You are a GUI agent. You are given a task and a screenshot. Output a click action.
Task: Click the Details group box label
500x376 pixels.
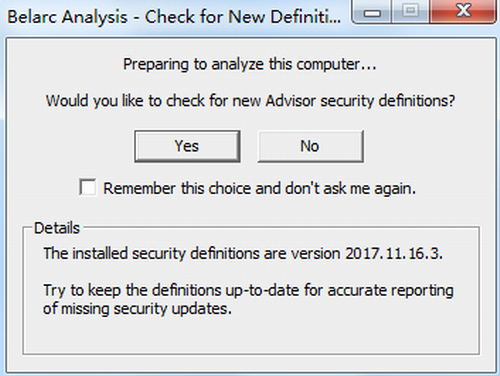click(x=57, y=228)
